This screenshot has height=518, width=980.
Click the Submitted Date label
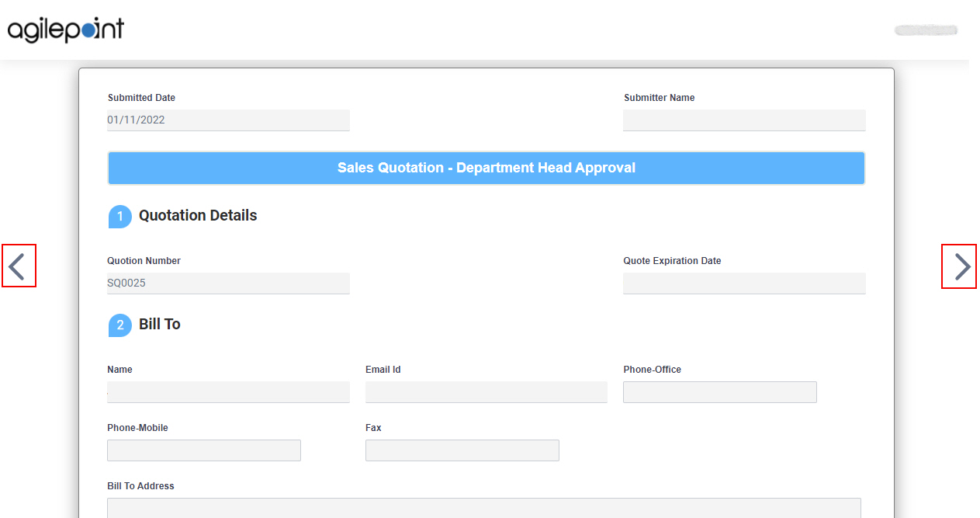click(x=141, y=98)
